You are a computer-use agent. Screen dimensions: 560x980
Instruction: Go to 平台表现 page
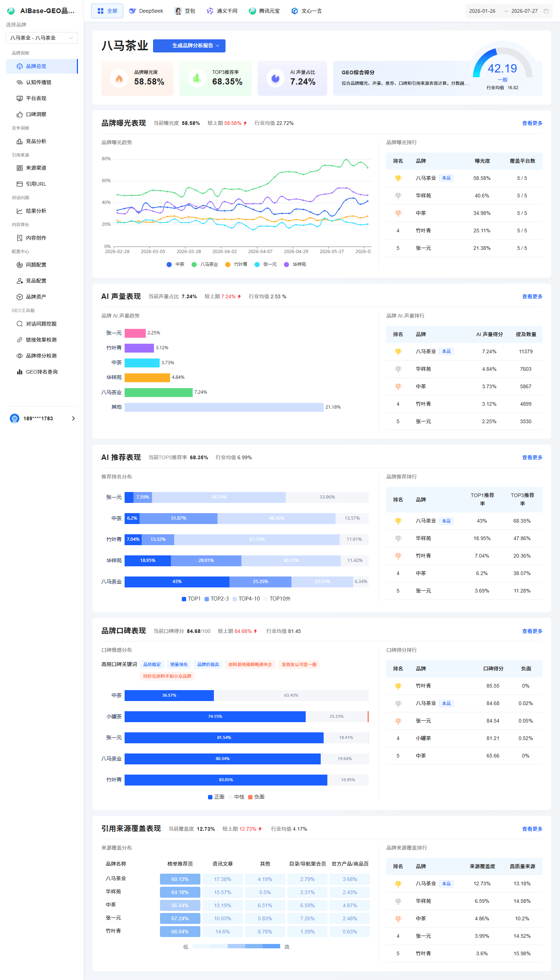pos(42,98)
